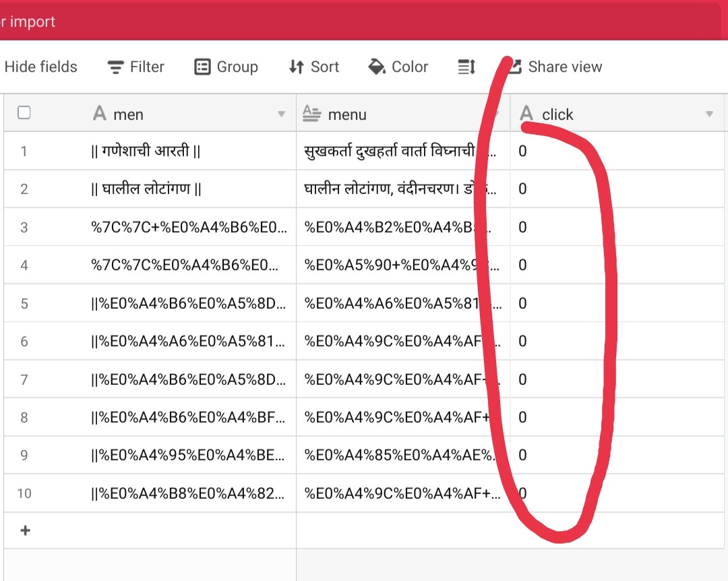728x581 pixels.
Task: Select the menu cell in row 2
Action: pos(402,189)
